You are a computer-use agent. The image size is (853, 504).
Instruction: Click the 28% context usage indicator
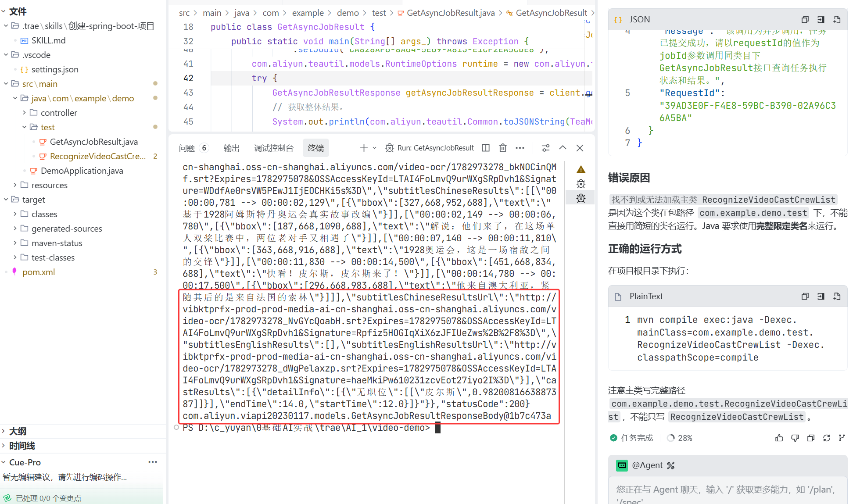(x=680, y=438)
